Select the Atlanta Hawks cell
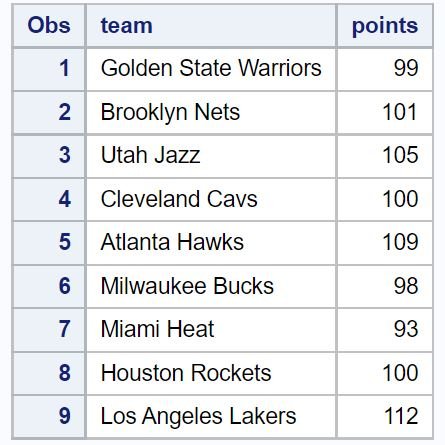The height and width of the screenshot is (445, 445). tap(211, 243)
